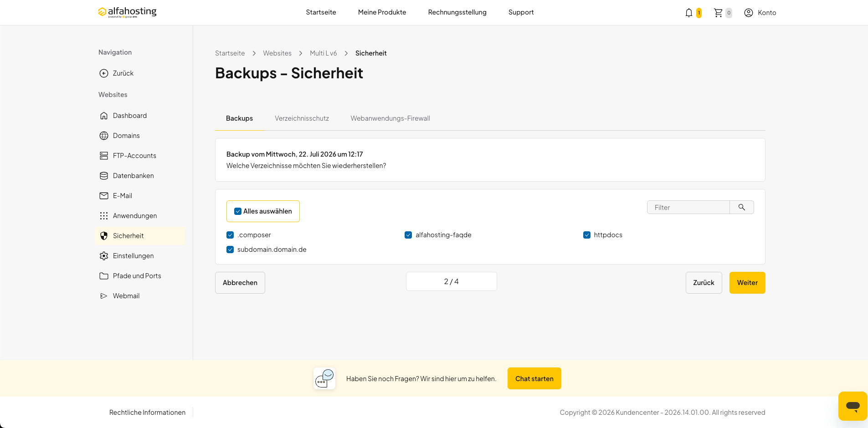Click the Sicherheit breadcrumb text
868x428 pixels.
pos(371,53)
